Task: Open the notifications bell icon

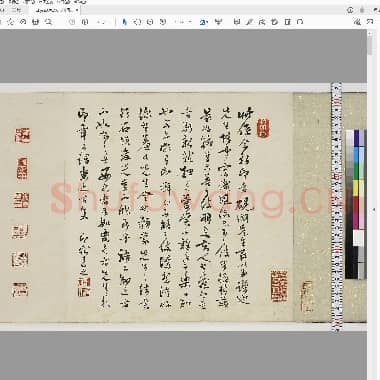Action: (x=362, y=10)
